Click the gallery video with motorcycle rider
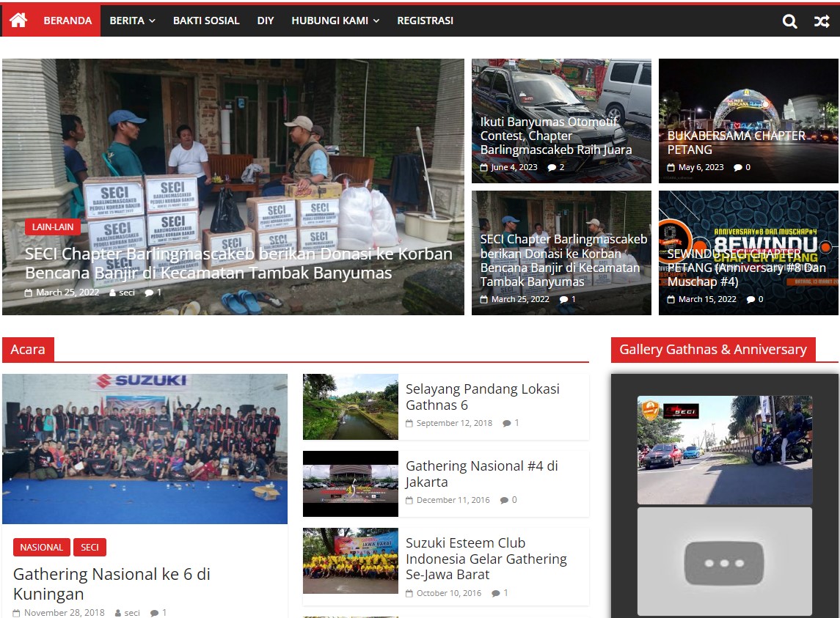 724,449
